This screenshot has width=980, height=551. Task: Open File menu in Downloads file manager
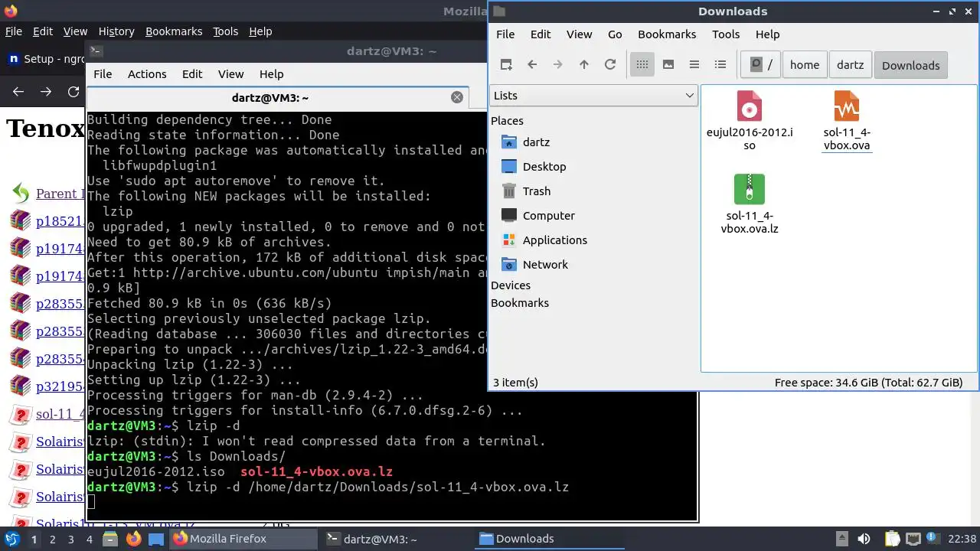point(505,34)
